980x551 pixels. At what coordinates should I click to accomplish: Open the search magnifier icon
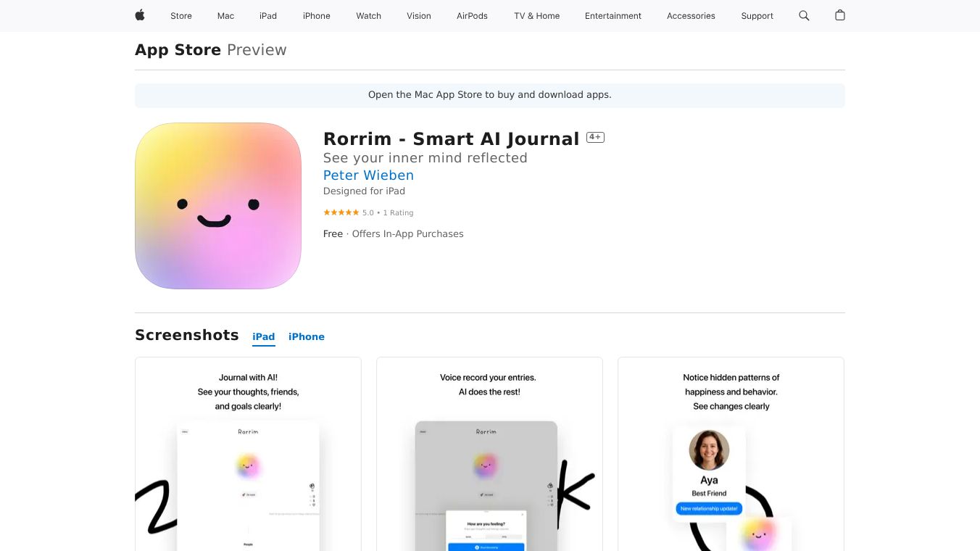[x=804, y=15]
